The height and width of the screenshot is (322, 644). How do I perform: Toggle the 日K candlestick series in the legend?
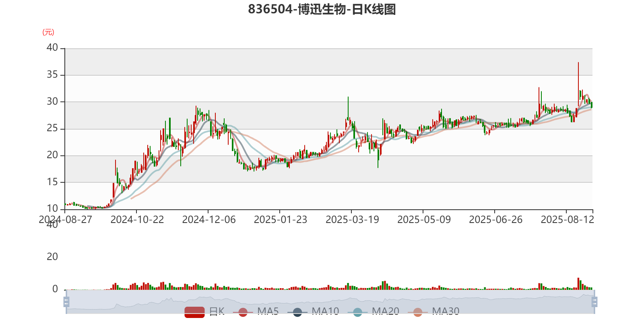pos(204,312)
